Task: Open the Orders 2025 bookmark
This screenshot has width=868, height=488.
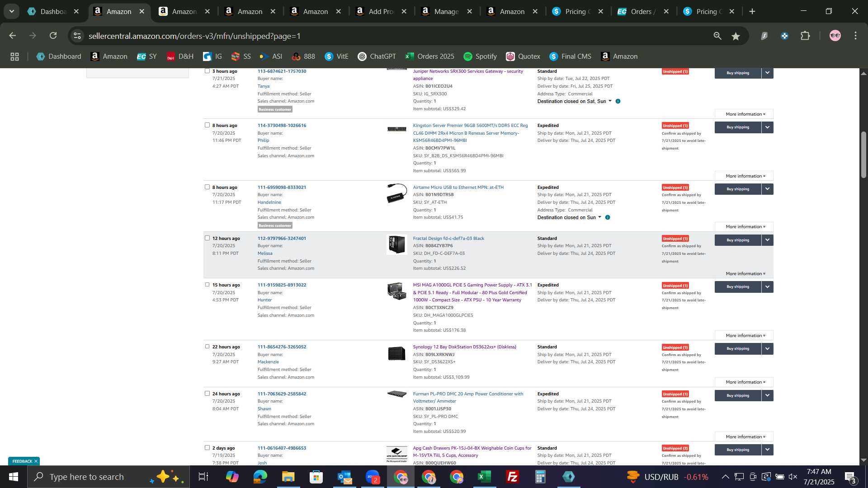Action: [x=429, y=56]
